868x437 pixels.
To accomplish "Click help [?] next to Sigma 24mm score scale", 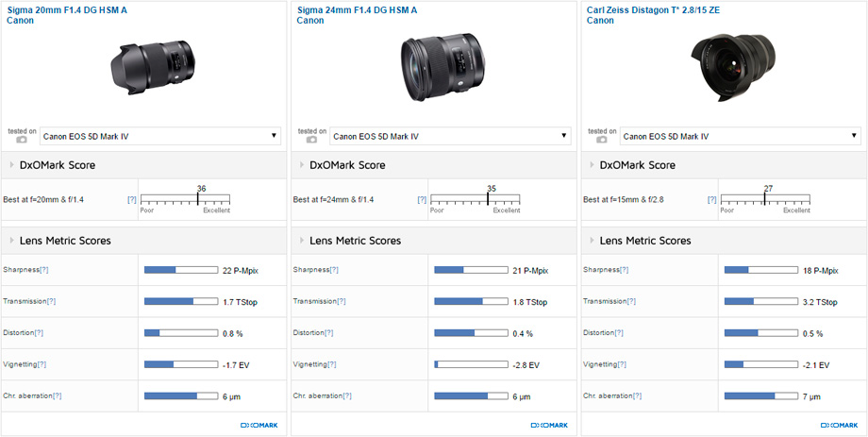I will point(422,199).
